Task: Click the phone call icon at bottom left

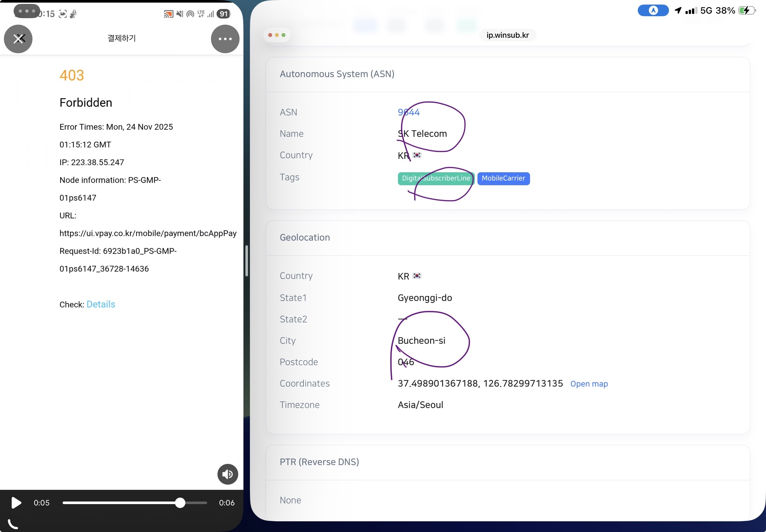Action: (13, 524)
